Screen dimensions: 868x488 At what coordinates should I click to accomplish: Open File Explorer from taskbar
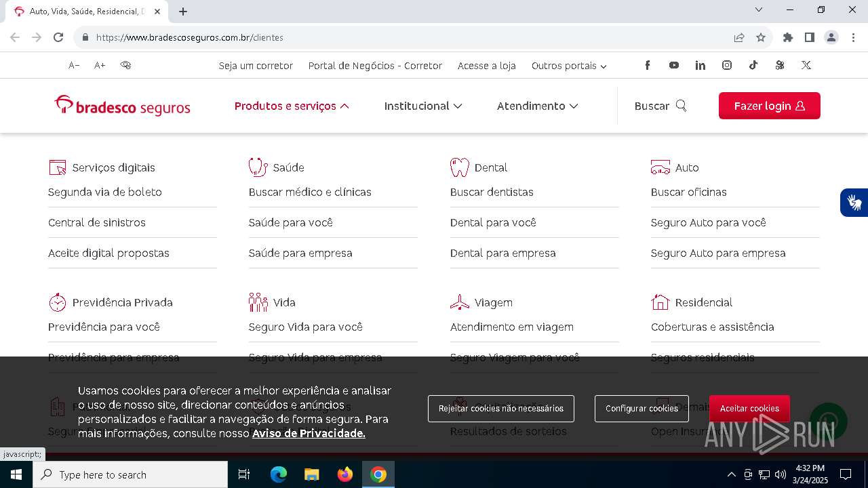[x=312, y=474]
